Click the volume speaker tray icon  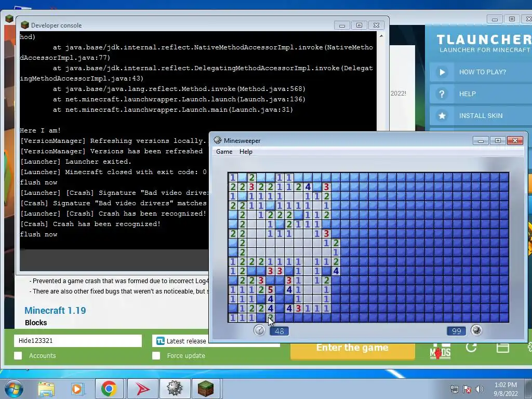pyautogui.click(x=480, y=389)
